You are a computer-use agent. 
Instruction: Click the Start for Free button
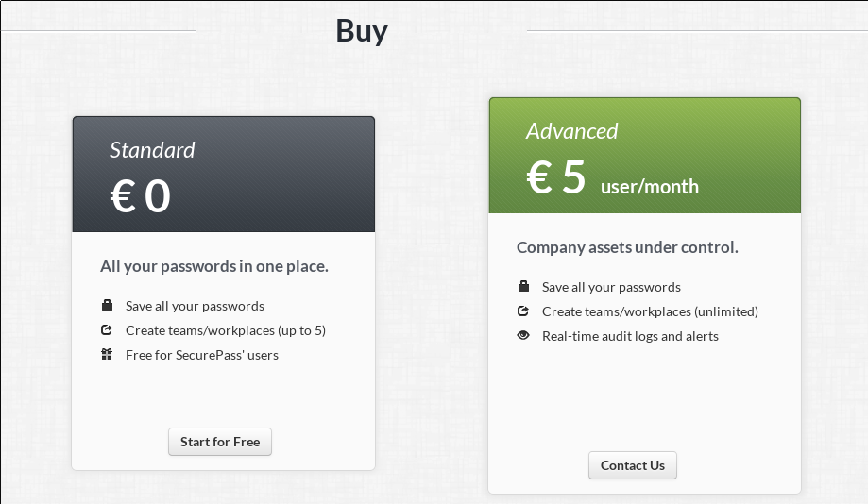(220, 442)
